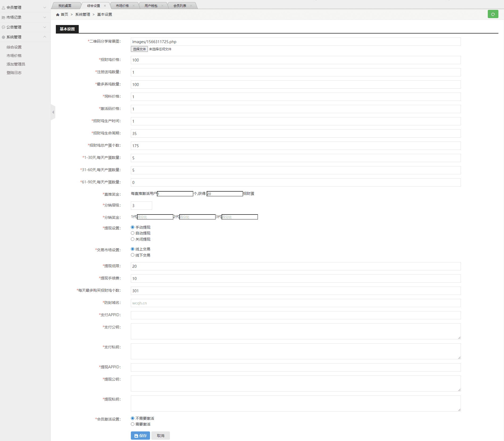The width and height of the screenshot is (504, 441).
Task: Click the resize grip of the 支付公钥 textarea
Action: coord(459,337)
